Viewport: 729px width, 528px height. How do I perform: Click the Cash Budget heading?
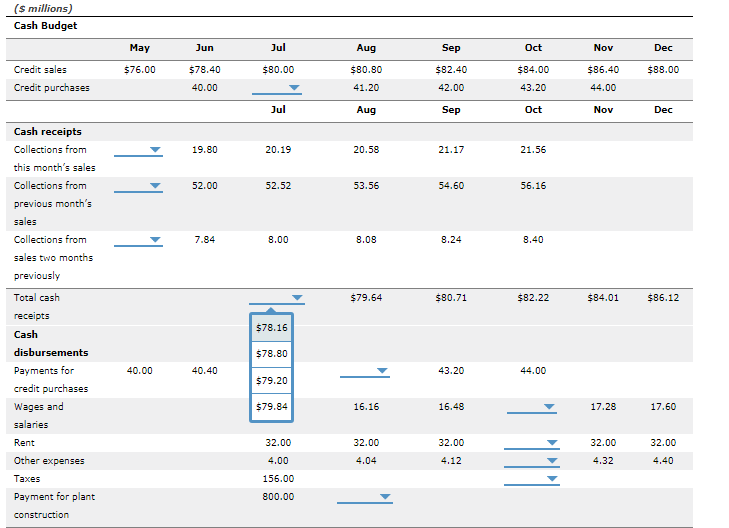46,26
